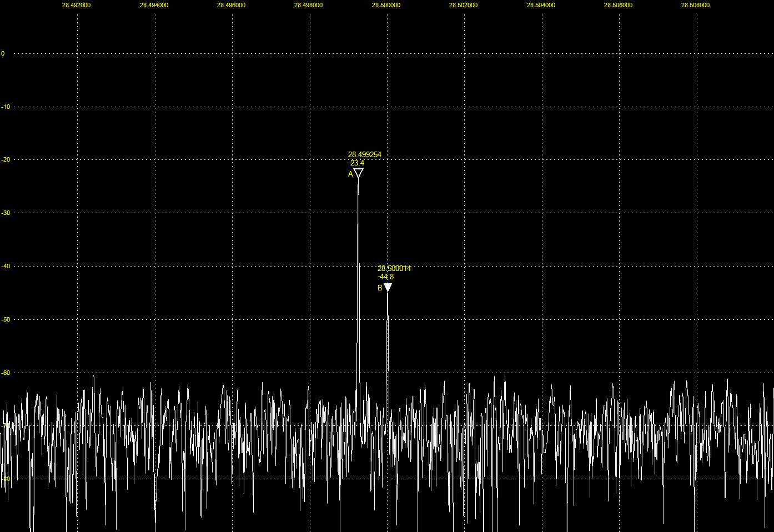Click the 28.492000 frequency axis label
The height and width of the screenshot is (532, 774).
pos(76,5)
